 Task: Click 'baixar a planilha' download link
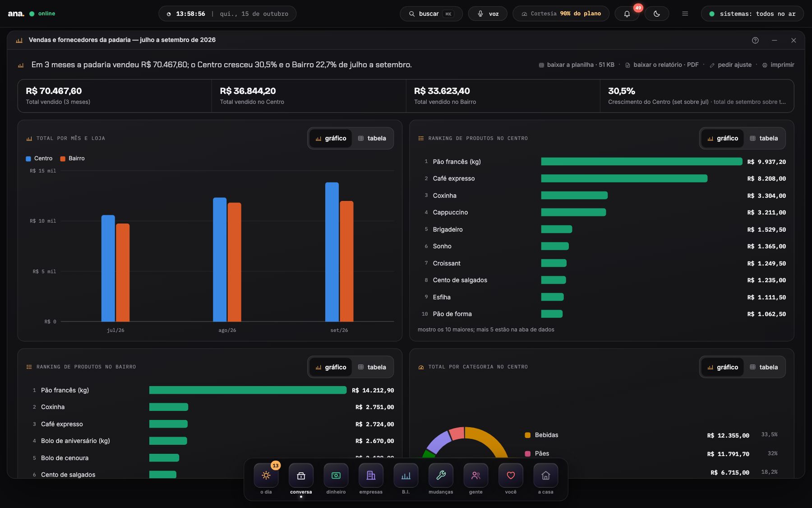pos(577,65)
